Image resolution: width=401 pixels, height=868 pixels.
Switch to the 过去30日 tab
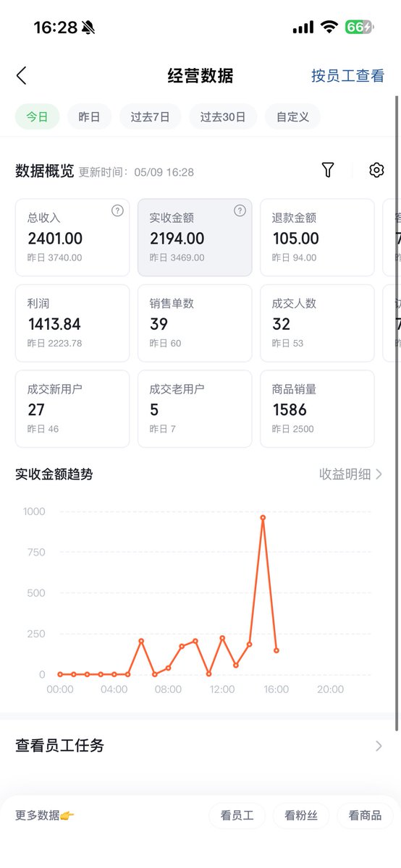click(223, 116)
